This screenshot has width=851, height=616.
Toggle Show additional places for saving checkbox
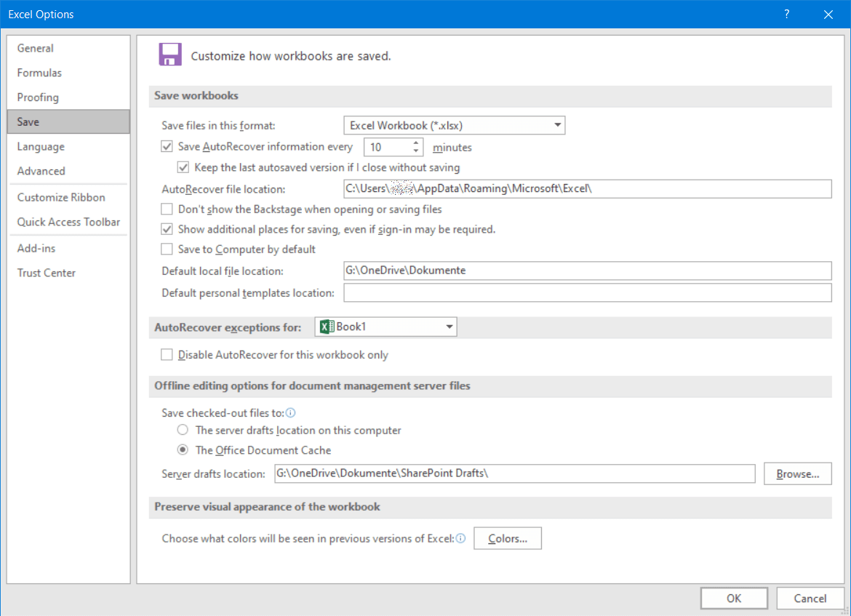(x=167, y=229)
